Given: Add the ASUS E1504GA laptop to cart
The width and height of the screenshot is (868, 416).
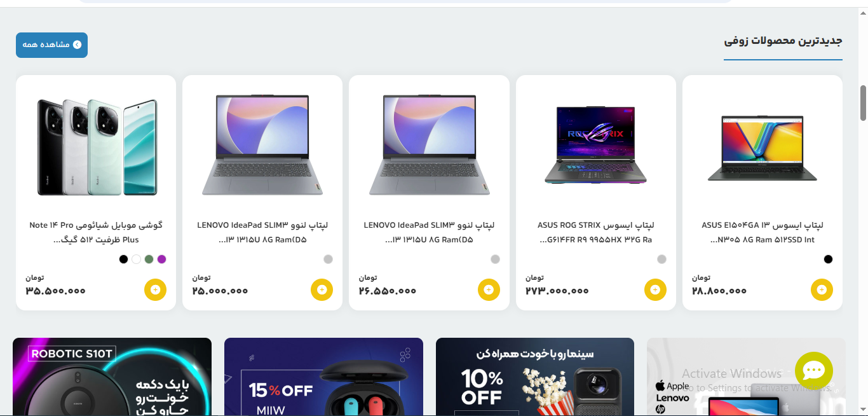Looking at the screenshot, I should coord(822,289).
